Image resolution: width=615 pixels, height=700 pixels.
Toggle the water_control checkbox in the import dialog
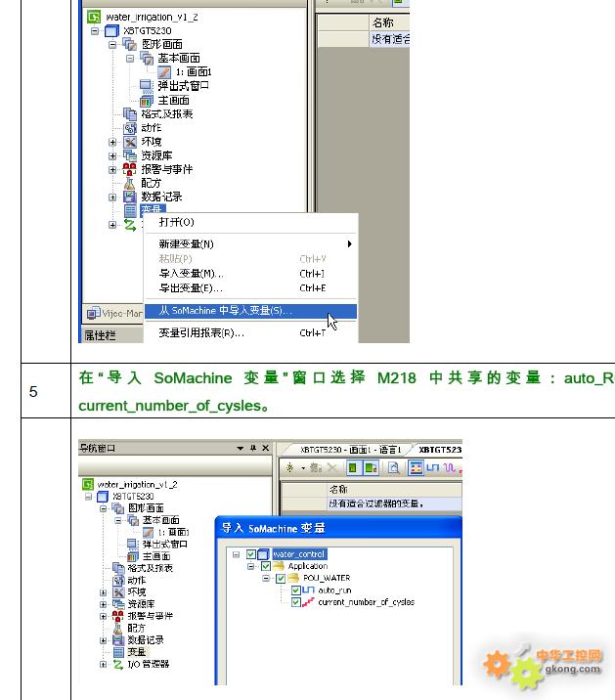[251, 554]
